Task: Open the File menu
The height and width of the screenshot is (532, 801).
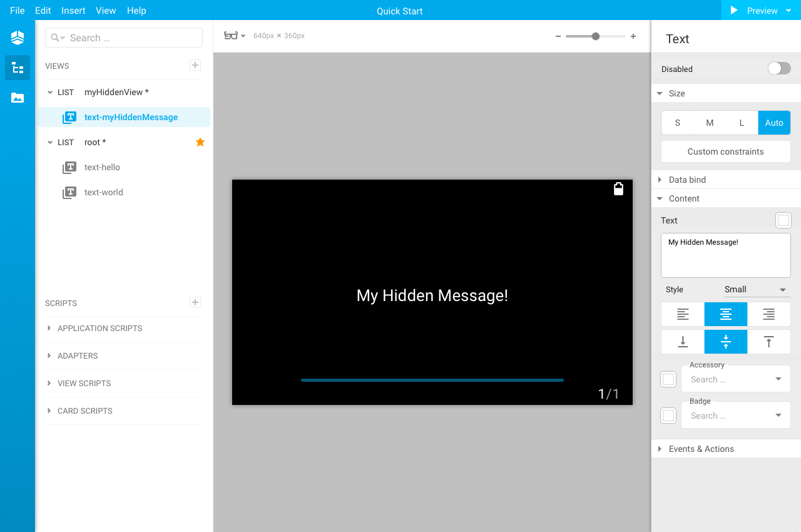Action: pyautogui.click(x=18, y=11)
